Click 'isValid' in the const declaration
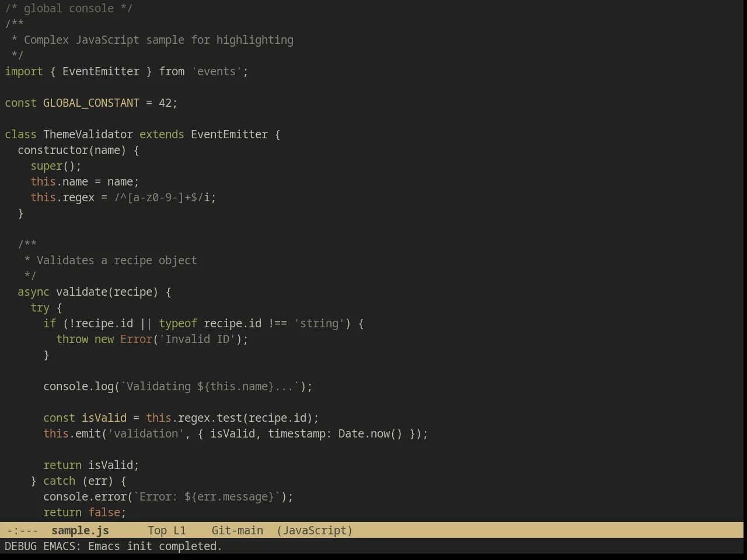Screen dimensions: 747x560 pos(104,418)
